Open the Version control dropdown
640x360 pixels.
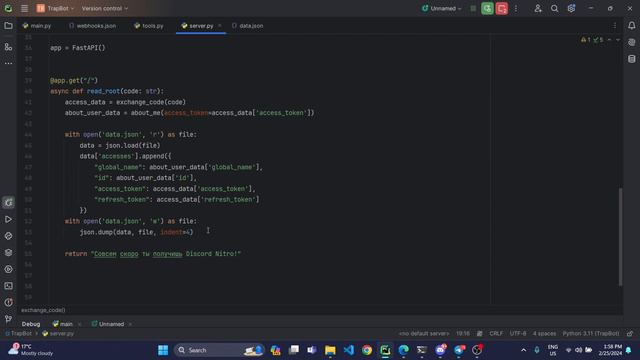tap(104, 8)
